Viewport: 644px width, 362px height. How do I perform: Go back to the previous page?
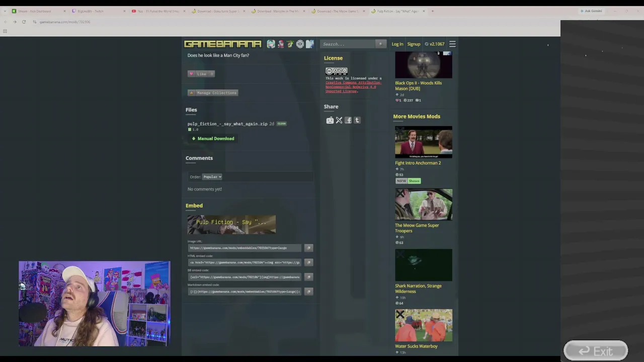(x=6, y=22)
